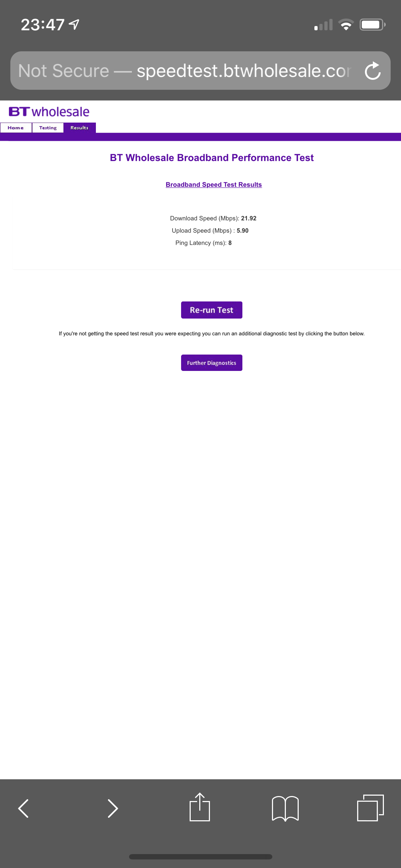Viewport: 401px width, 868px height.
Task: Tap the Safari address bar URL field
Action: [x=185, y=71]
